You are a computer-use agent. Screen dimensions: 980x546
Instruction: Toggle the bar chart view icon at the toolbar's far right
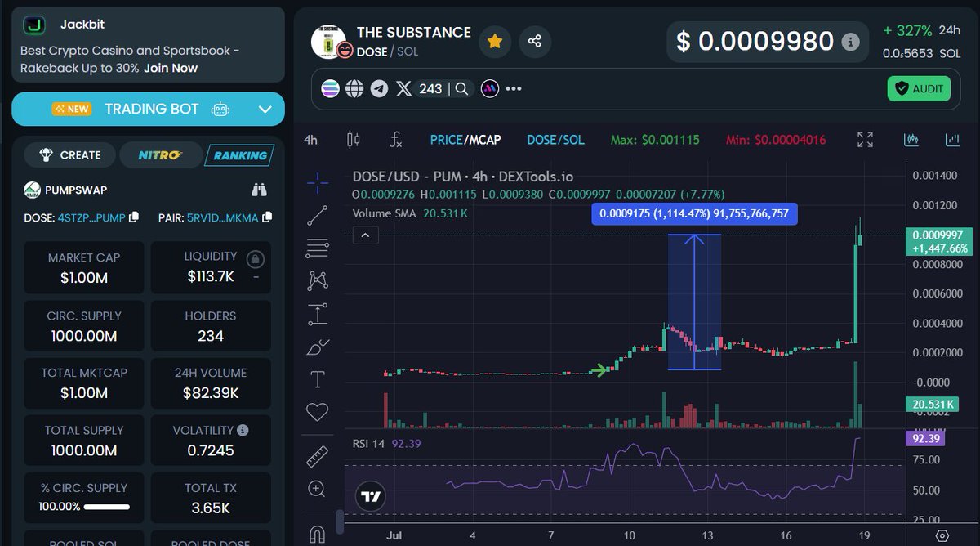(952, 140)
